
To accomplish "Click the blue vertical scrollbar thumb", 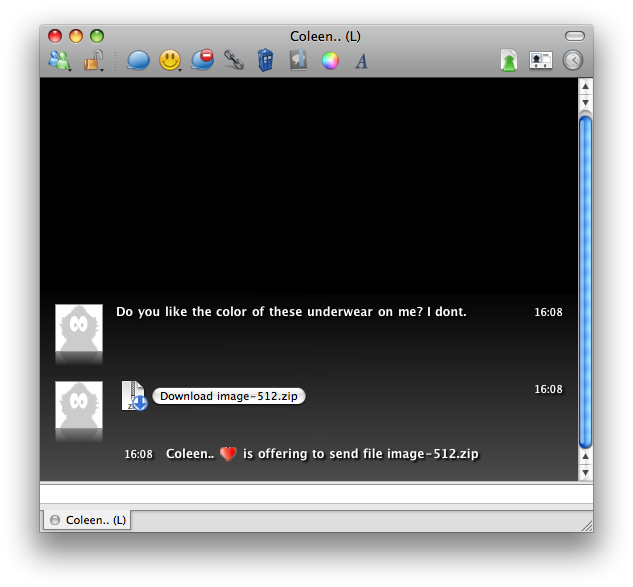I will coord(585,282).
